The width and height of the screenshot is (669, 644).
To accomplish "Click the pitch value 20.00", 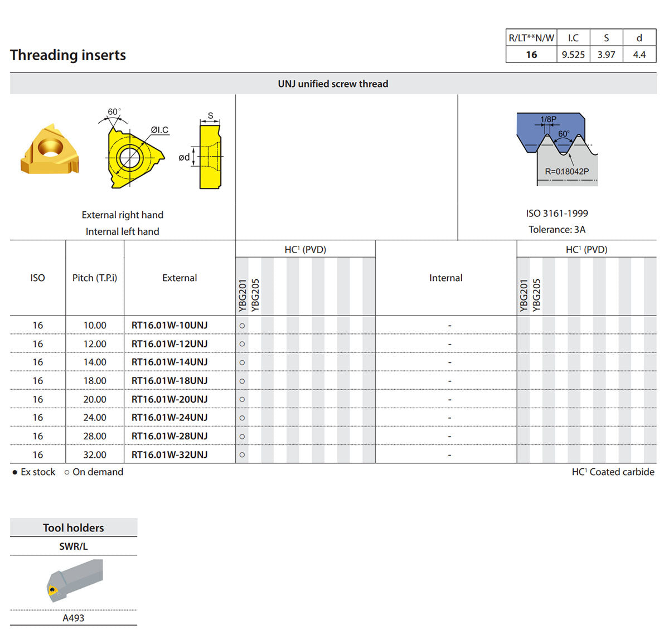I will (95, 399).
